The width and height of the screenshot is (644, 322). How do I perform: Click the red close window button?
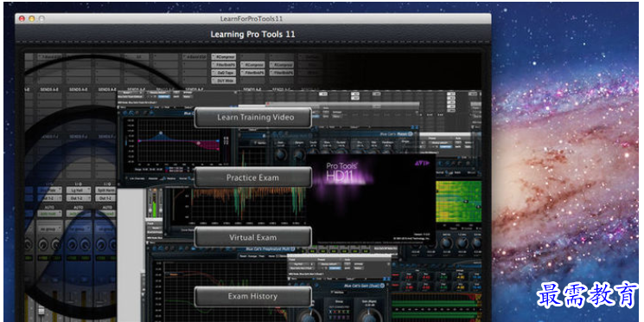click(x=22, y=19)
